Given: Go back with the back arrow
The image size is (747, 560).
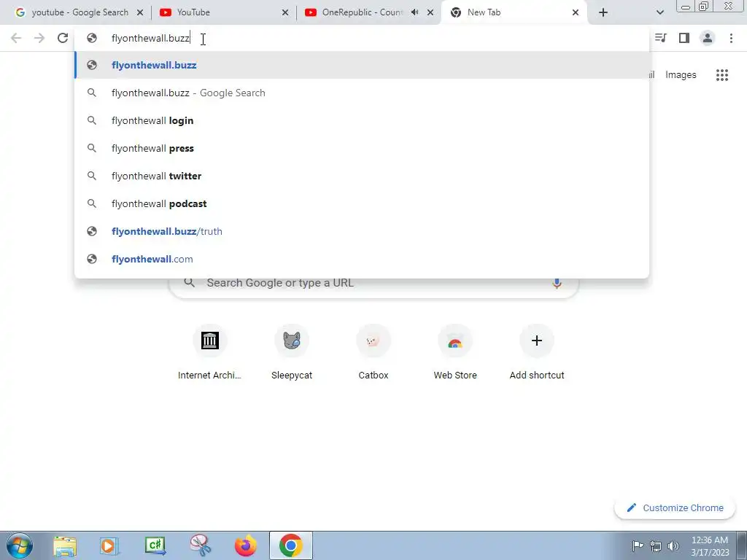Looking at the screenshot, I should pyautogui.click(x=16, y=38).
